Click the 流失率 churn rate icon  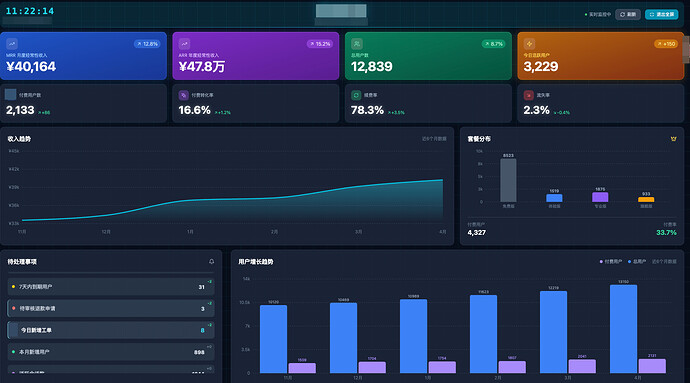point(529,95)
